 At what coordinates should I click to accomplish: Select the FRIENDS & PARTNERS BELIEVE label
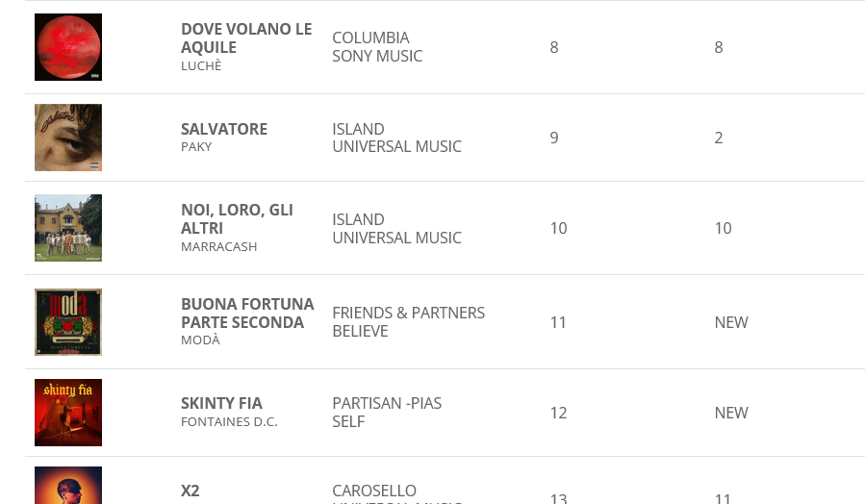click(x=409, y=322)
